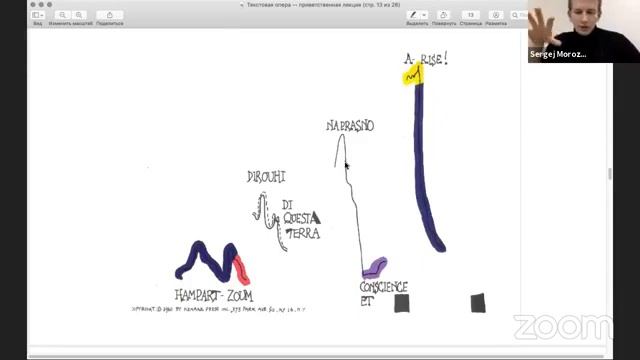Click the document title in window titlebar
The width and height of the screenshot is (640, 360).
(323, 5)
